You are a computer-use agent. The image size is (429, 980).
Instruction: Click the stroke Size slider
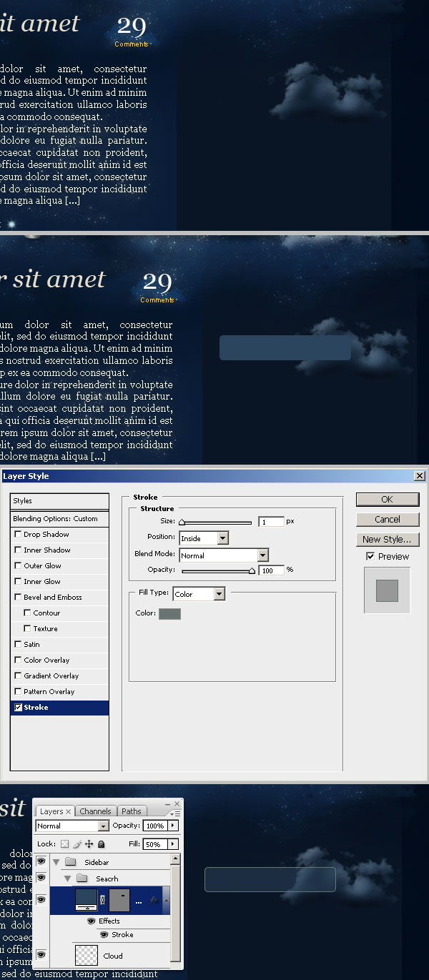(216, 523)
